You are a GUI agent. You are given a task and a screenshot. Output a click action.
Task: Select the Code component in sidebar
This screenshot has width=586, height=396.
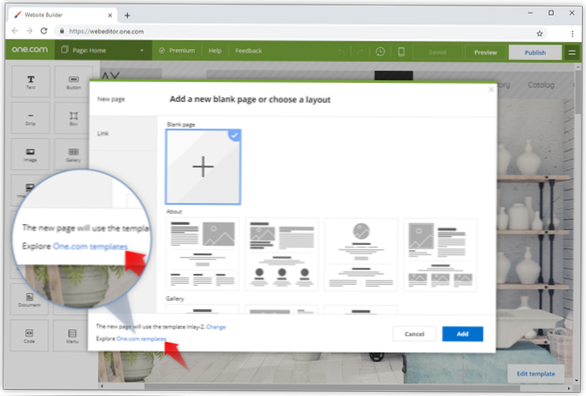30,335
